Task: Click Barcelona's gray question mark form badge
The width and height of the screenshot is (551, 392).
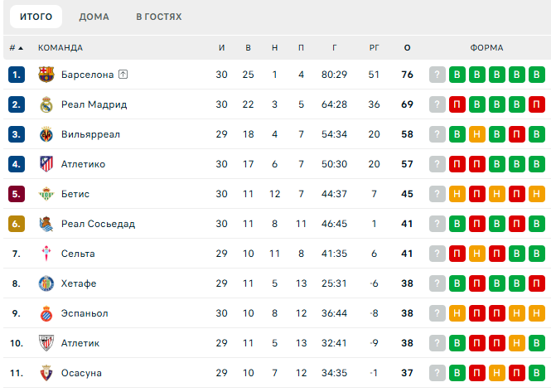Action: (437, 75)
